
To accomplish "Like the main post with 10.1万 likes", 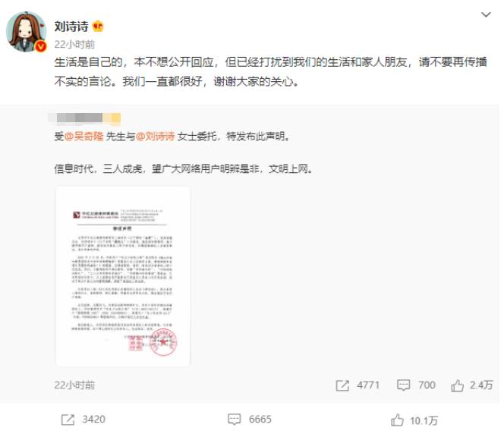I will tap(397, 420).
